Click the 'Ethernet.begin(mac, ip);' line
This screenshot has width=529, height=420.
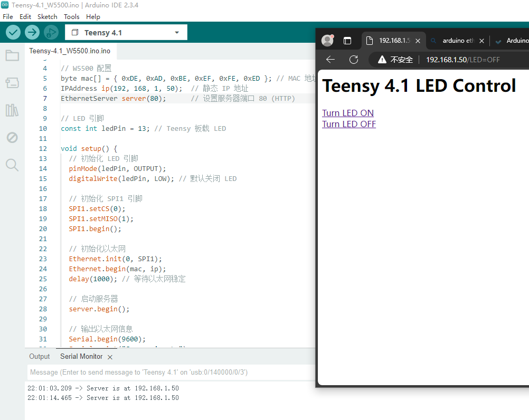click(x=117, y=269)
